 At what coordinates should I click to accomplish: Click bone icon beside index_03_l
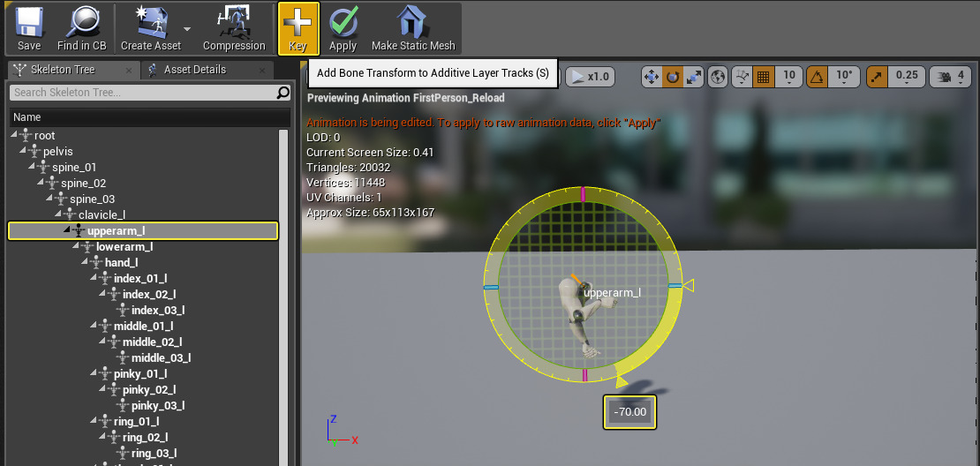(122, 310)
